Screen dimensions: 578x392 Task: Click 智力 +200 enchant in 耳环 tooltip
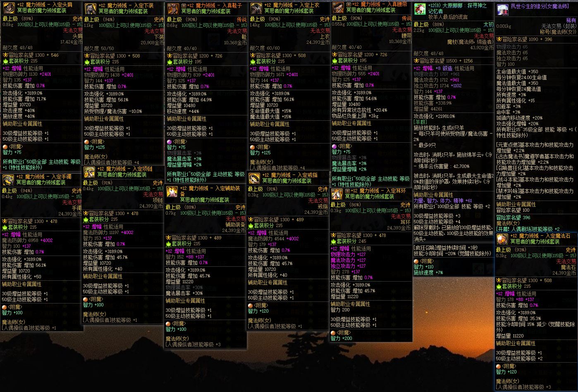(x=342, y=338)
